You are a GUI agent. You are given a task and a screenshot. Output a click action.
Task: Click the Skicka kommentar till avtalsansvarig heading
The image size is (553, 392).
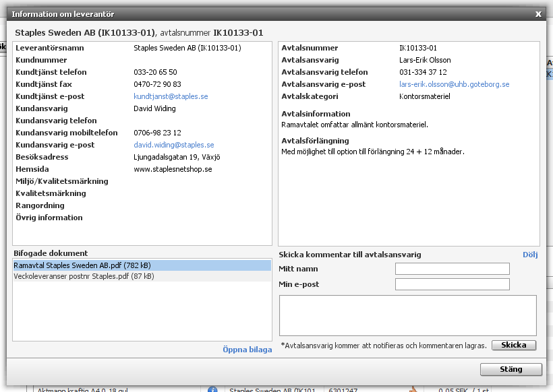(350, 255)
